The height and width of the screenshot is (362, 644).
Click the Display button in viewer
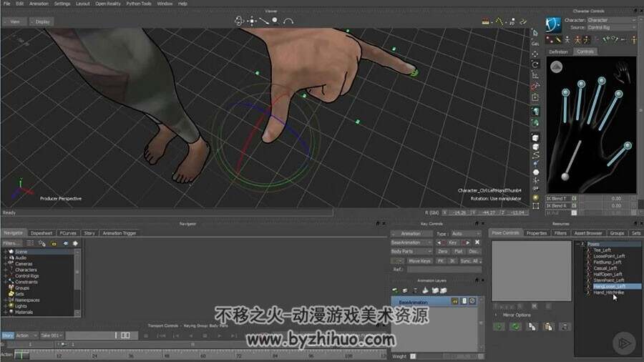click(42, 21)
